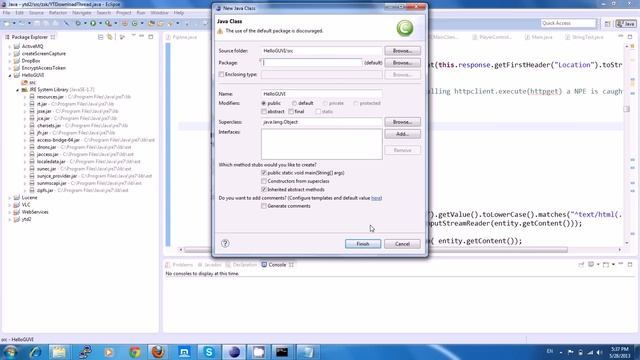Screen dimensions: 640x360
Task: Click the New toolbar icon in Eclipse
Action: (x=7, y=23)
